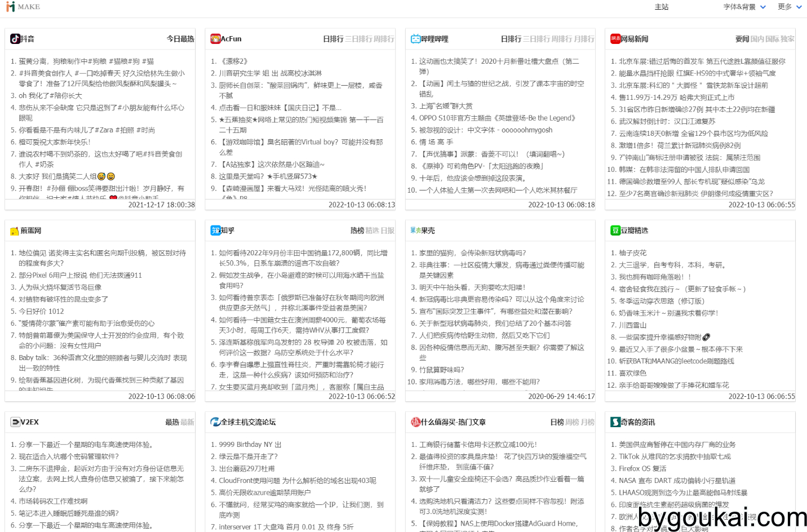Click the 知乎 blue icon
Image resolution: width=807 pixels, height=532 pixels.
coord(215,230)
